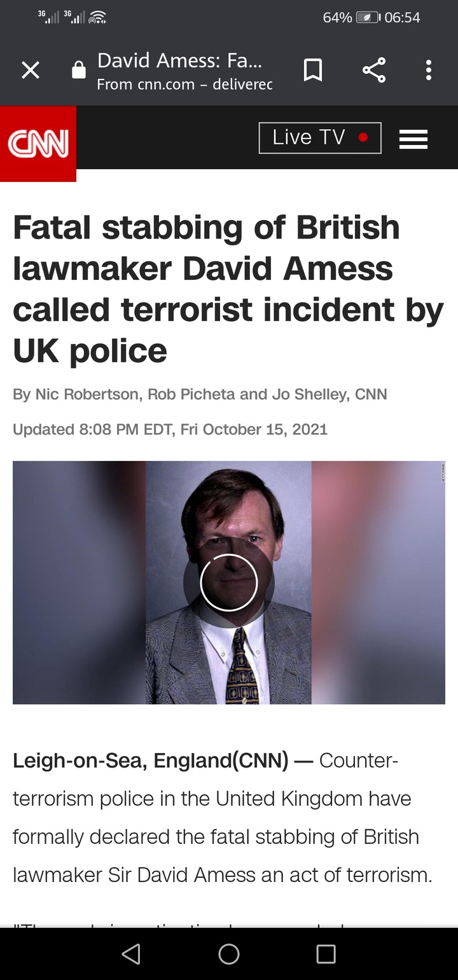
Task: Tap the Wi-Fi hotspot status icon
Action: pos(97,18)
